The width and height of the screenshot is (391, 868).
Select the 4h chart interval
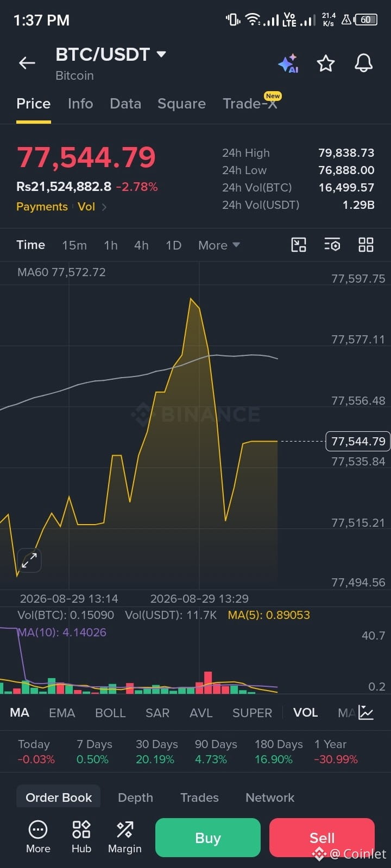(141, 245)
